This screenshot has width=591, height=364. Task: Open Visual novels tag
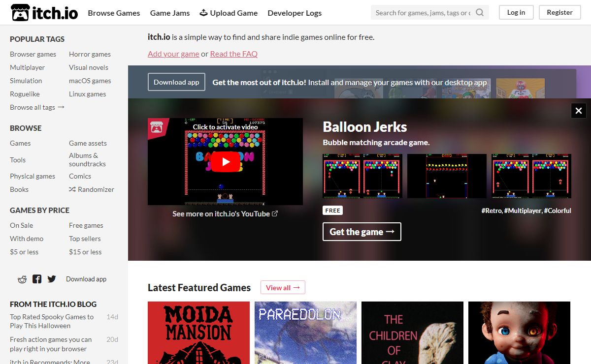(89, 67)
